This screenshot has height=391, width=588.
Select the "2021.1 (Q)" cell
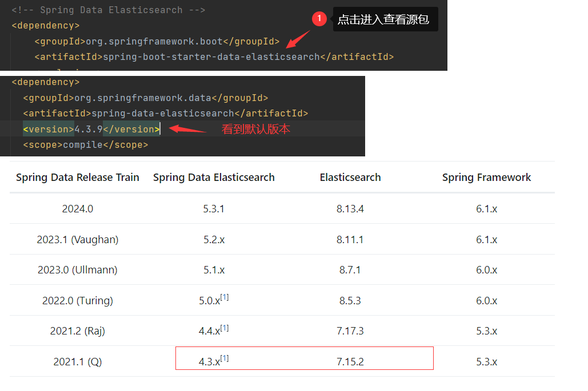coord(78,362)
